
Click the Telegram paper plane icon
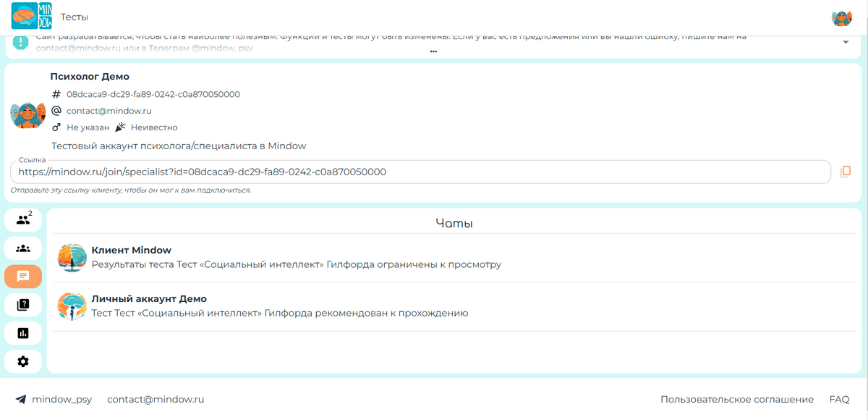(x=21, y=399)
